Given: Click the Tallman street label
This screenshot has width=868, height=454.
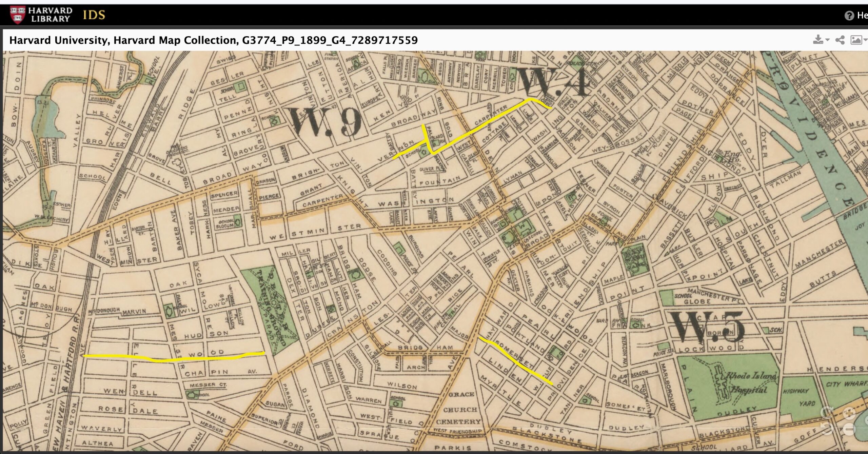Looking at the screenshot, I should point(786,179).
